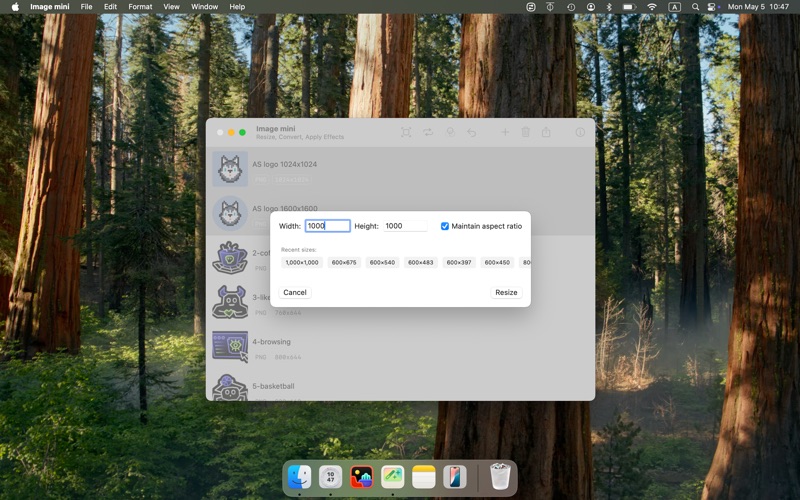The image size is (800, 500).
Task: Click the Wi-Fi status icon
Action: pos(652,7)
